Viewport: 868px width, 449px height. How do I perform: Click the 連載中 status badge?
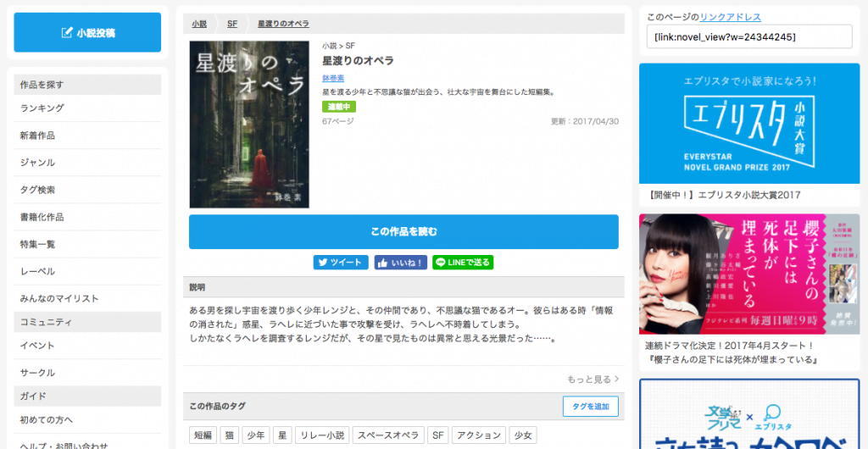(339, 107)
